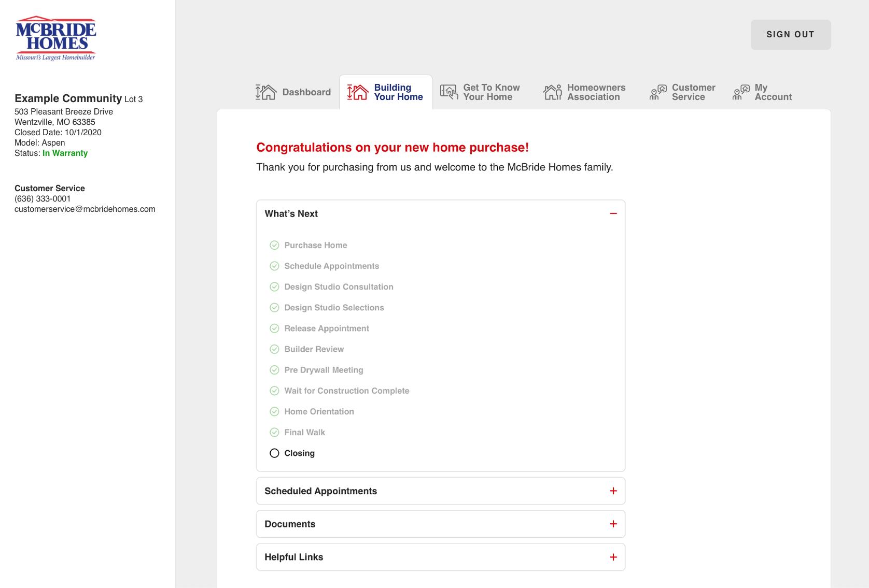Click the Get To Know Your Home icon
869x588 pixels.
(x=449, y=92)
